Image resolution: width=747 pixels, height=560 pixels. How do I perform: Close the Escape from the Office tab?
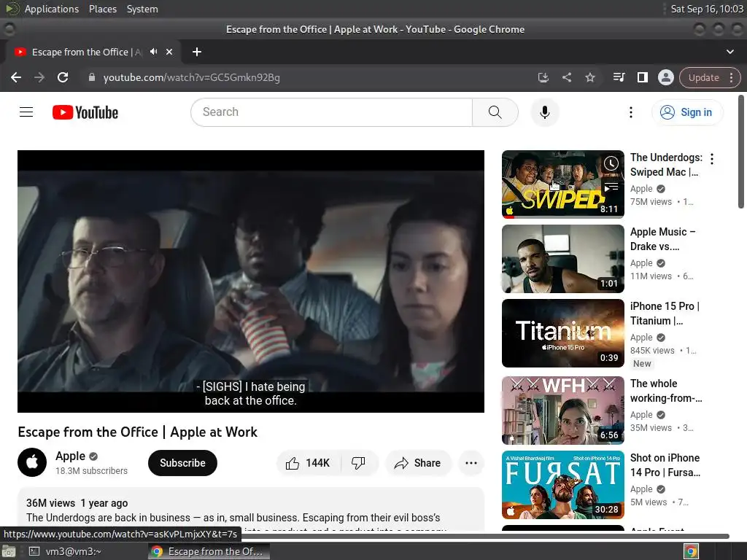point(169,52)
